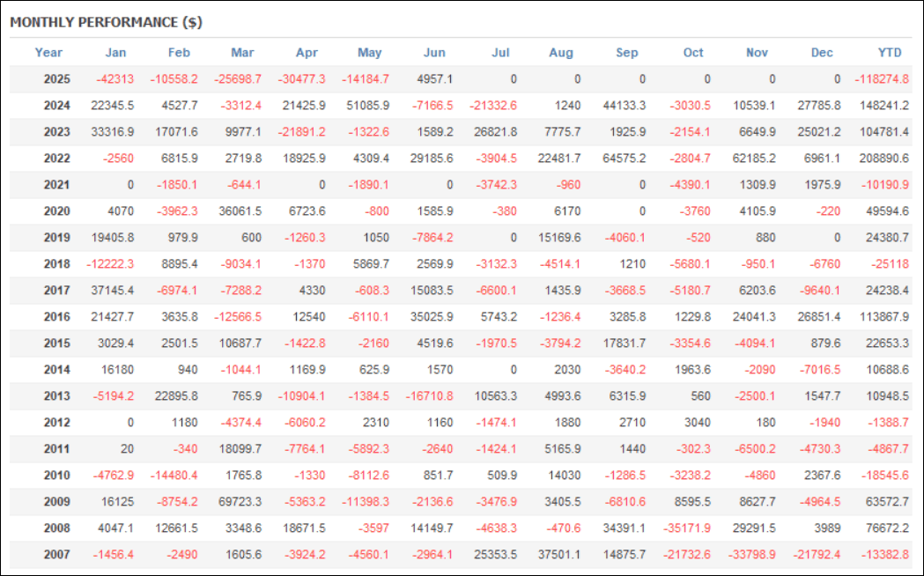Image resolution: width=924 pixels, height=576 pixels.
Task: Click the 2025 January value -42313
Action: click(115, 79)
